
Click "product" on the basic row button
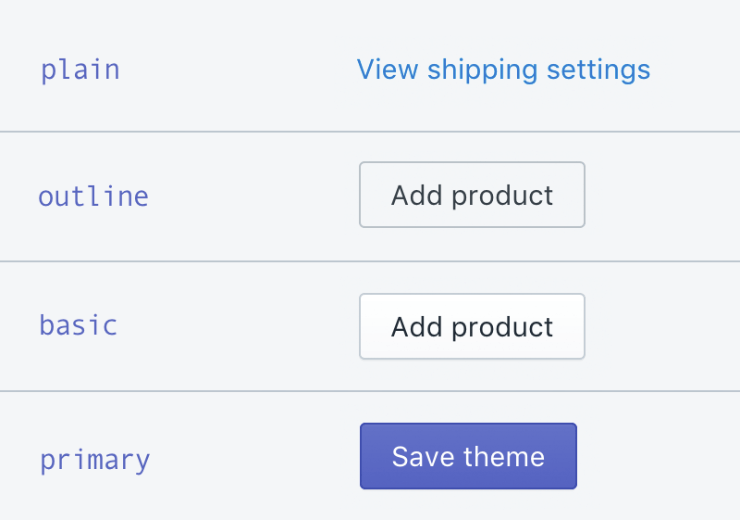[x=501, y=328]
